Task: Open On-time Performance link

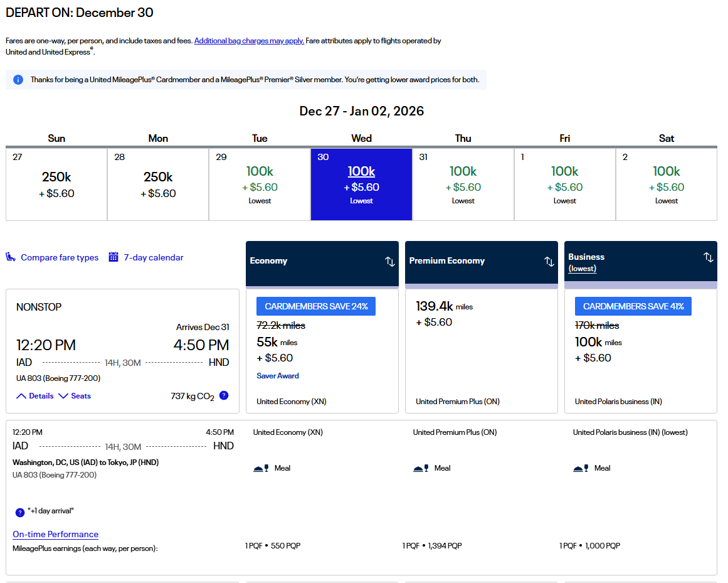Action: tap(56, 534)
